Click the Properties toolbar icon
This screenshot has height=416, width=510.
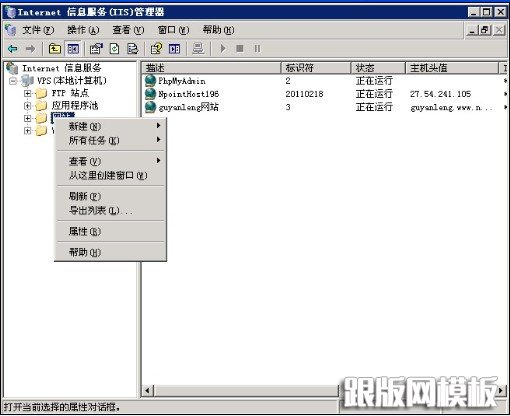[x=96, y=49]
